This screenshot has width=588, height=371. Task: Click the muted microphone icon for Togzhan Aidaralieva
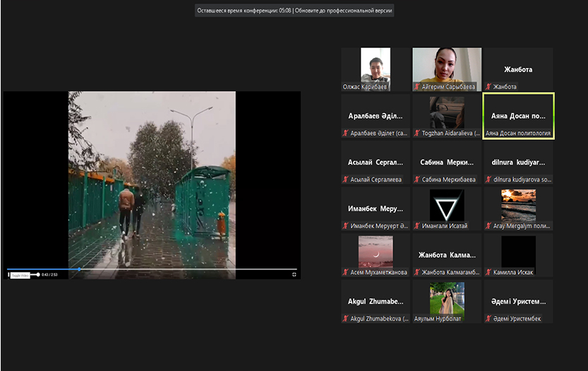417,133
